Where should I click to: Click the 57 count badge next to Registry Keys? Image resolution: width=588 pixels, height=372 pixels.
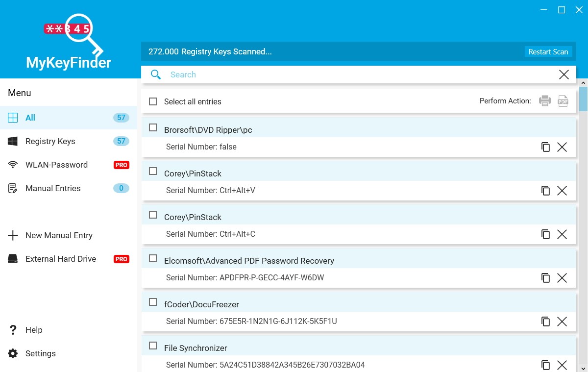point(122,141)
